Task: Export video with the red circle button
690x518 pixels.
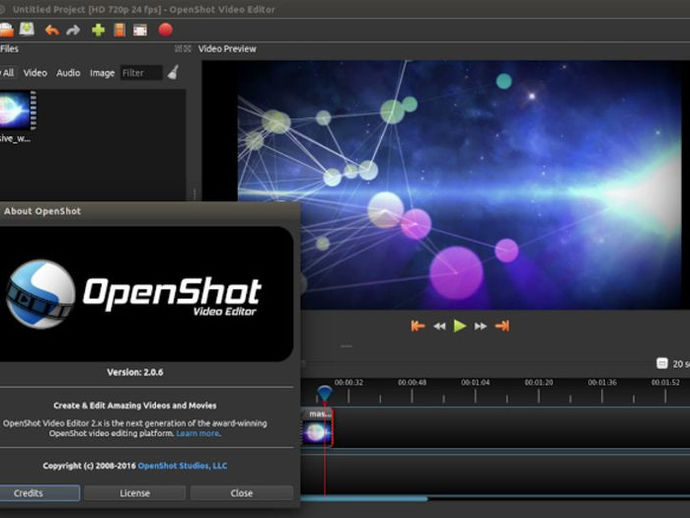Action: tap(165, 29)
